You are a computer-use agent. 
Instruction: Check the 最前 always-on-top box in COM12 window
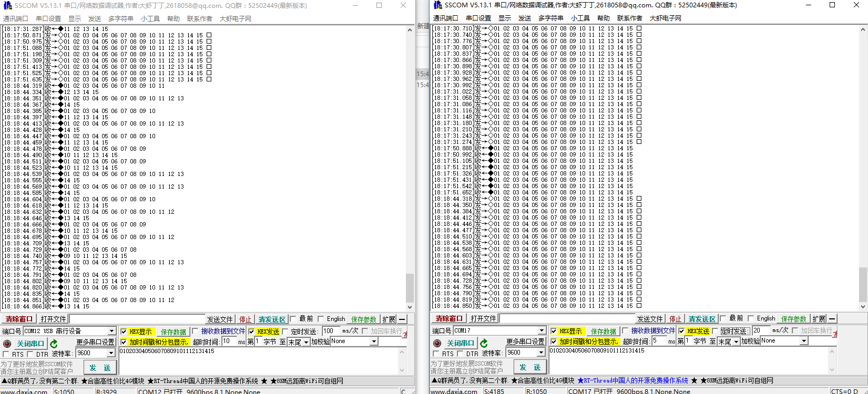pyautogui.click(x=293, y=319)
